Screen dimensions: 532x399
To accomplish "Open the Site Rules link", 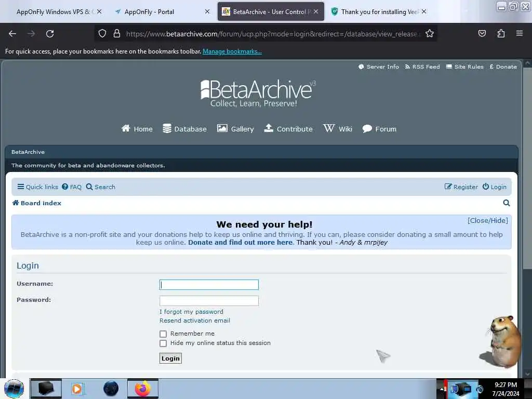I will coord(465,67).
